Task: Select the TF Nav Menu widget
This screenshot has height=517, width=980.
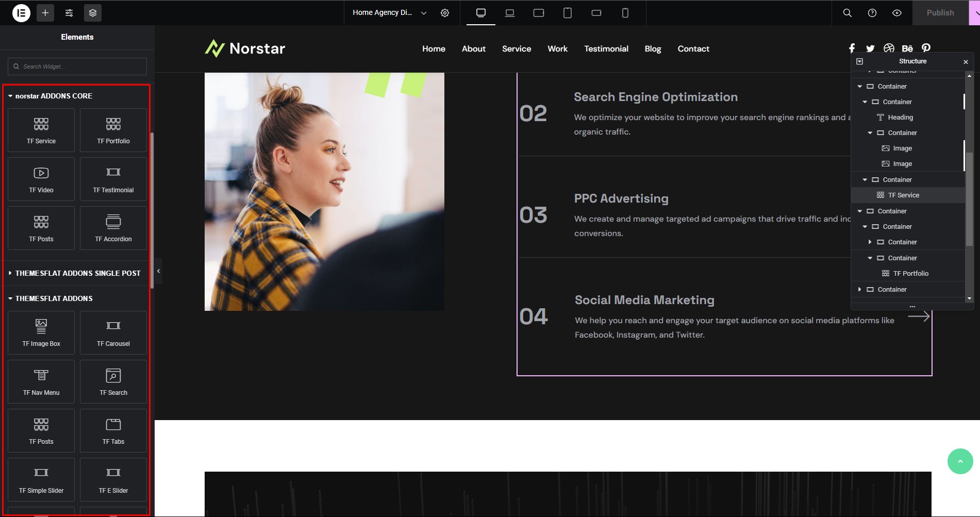Action: pos(41,381)
